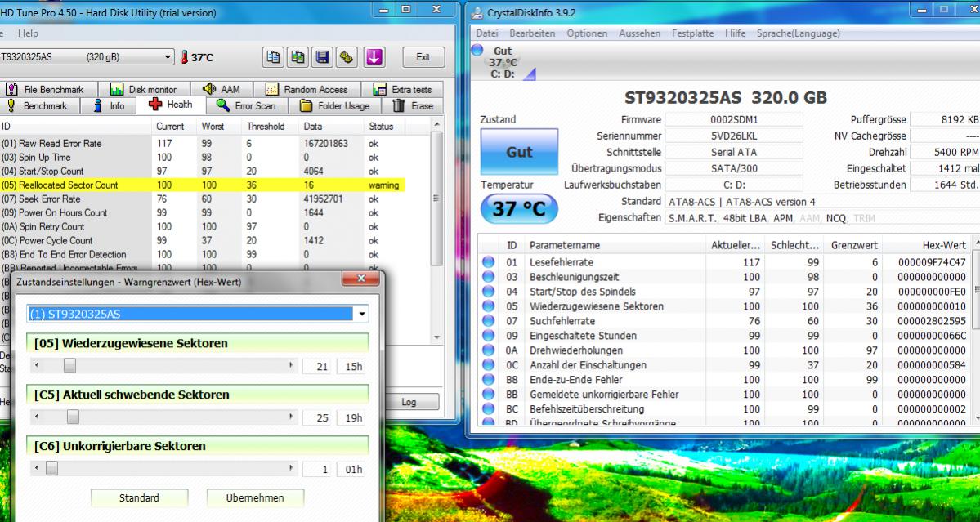
Task: Open HD Tune drive selection dropdown ST9320325AS
Action: 87,57
